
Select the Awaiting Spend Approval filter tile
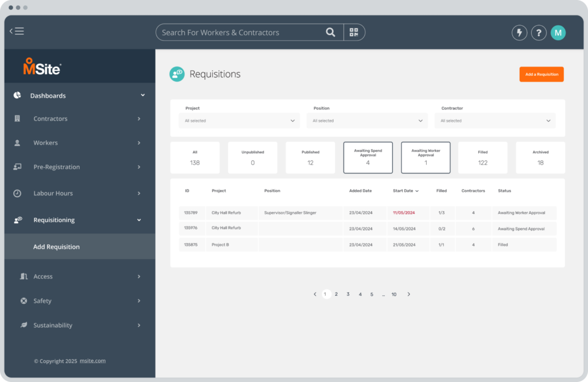pos(367,157)
